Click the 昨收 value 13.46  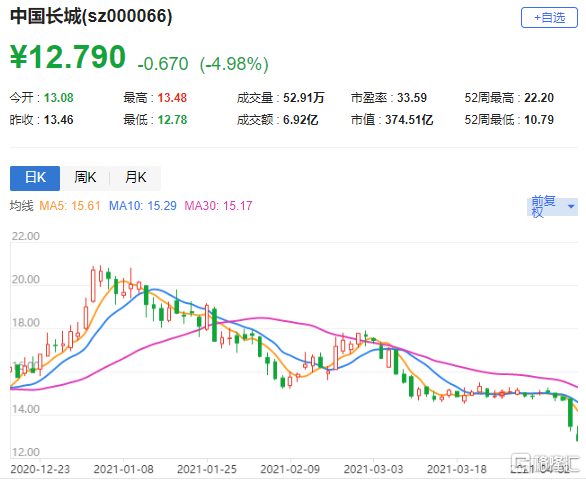tap(59, 120)
